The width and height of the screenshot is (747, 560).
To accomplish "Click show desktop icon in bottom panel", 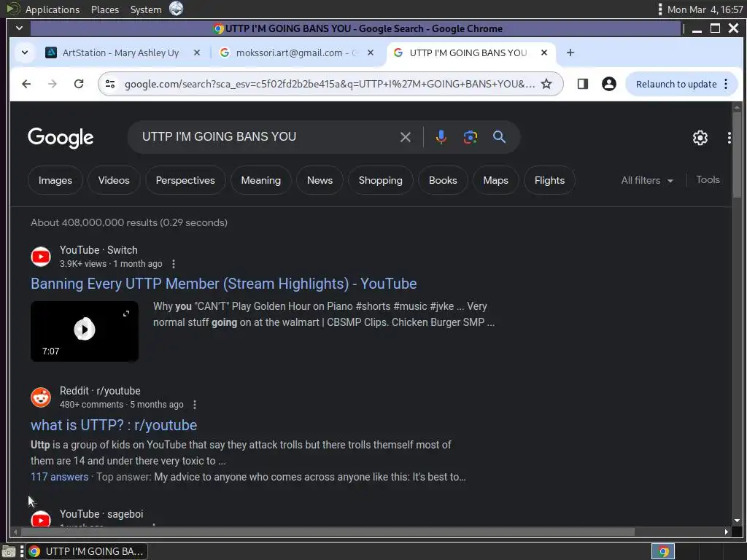I will point(9,551).
